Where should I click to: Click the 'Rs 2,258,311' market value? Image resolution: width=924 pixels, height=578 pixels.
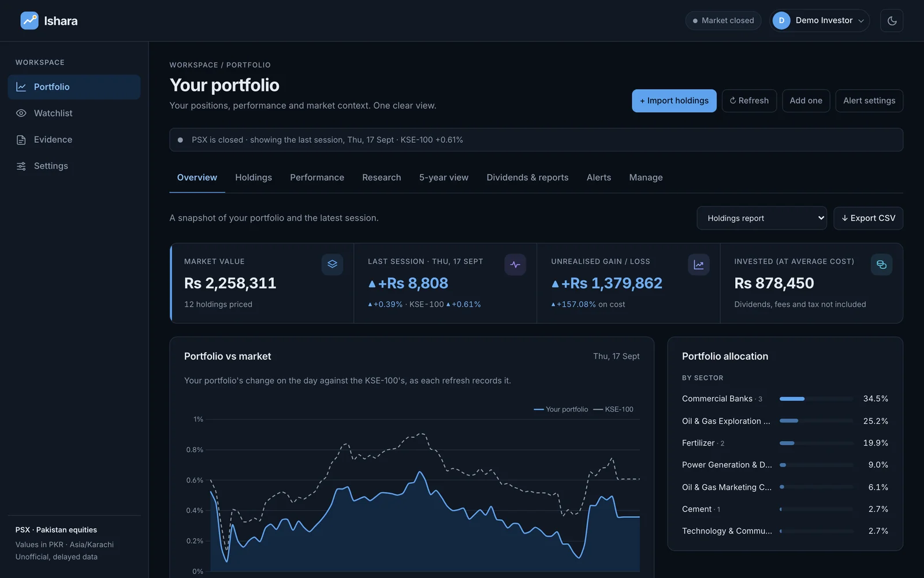[230, 283]
